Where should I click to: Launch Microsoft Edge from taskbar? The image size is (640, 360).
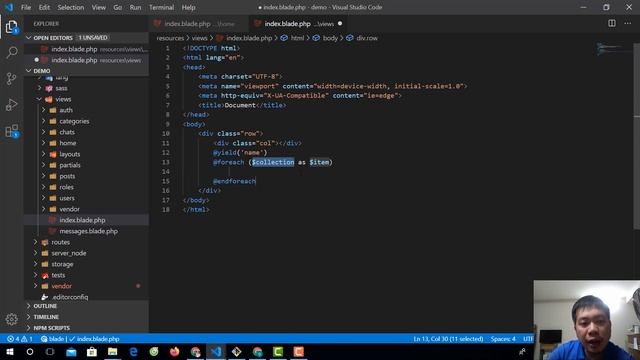pos(133,351)
